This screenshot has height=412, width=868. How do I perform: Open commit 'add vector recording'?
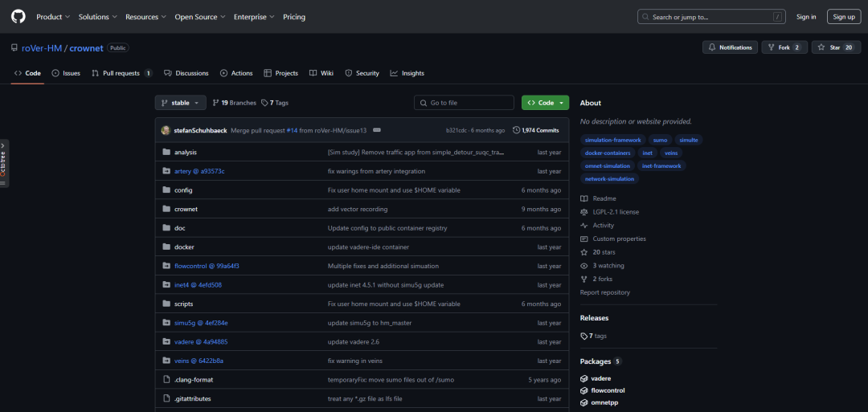click(358, 209)
